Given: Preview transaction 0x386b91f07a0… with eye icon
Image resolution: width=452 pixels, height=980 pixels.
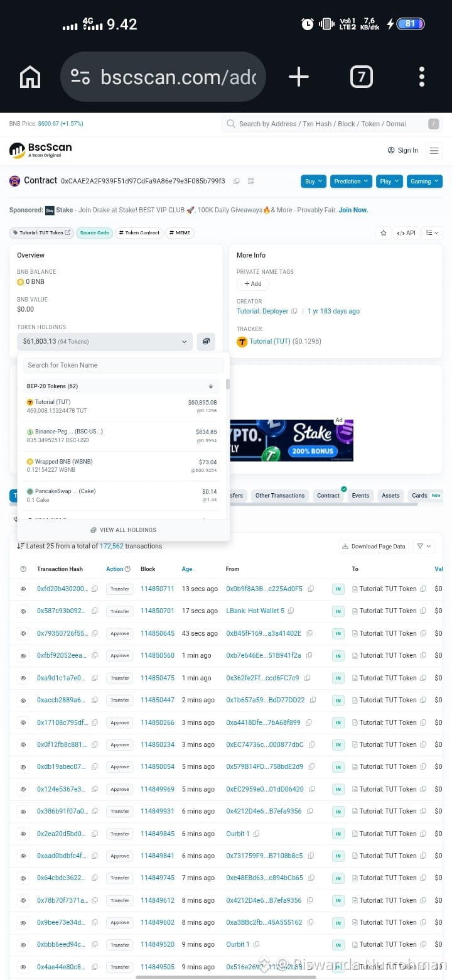Looking at the screenshot, I should (x=23, y=811).
